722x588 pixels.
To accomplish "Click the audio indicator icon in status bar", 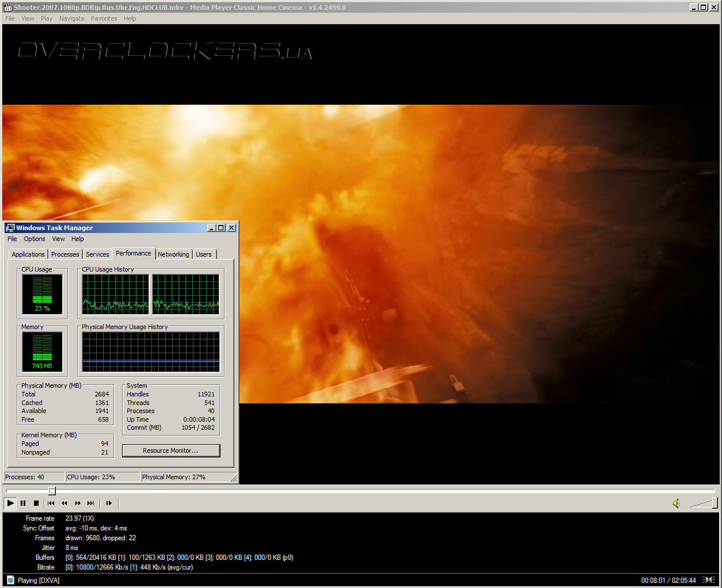I will [x=709, y=580].
